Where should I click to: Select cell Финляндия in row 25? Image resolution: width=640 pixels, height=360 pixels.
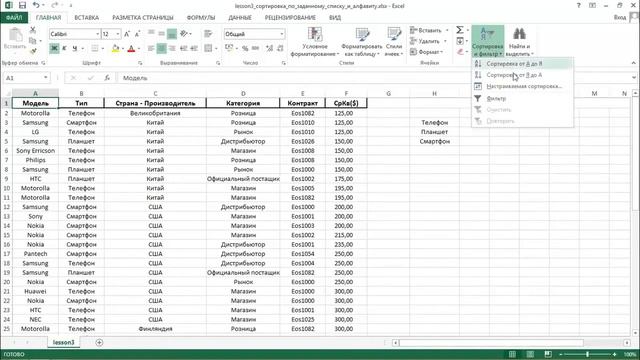click(x=155, y=329)
